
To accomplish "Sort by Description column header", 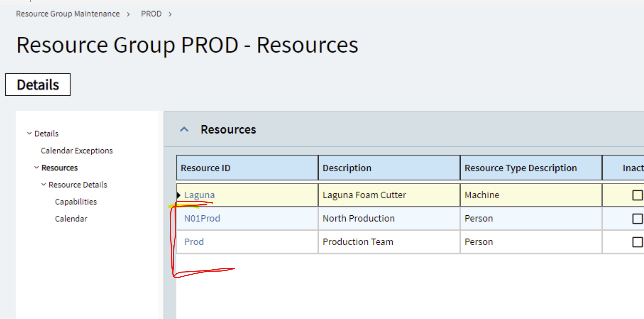I will pos(347,168).
